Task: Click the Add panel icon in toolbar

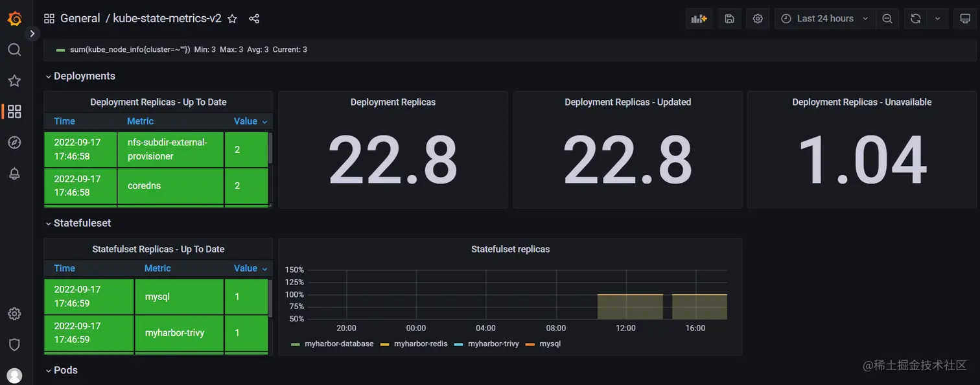Action: 699,19
